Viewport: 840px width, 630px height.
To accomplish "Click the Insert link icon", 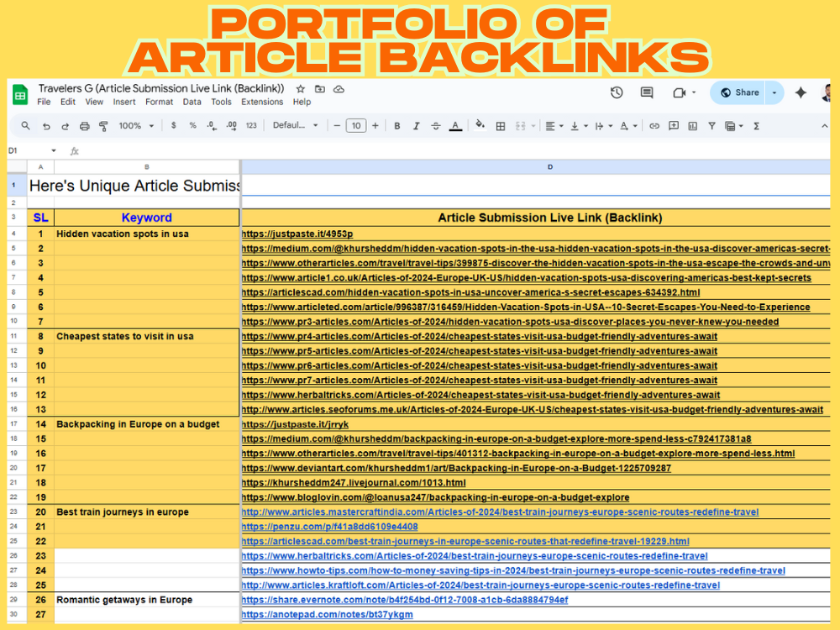I will 654,126.
